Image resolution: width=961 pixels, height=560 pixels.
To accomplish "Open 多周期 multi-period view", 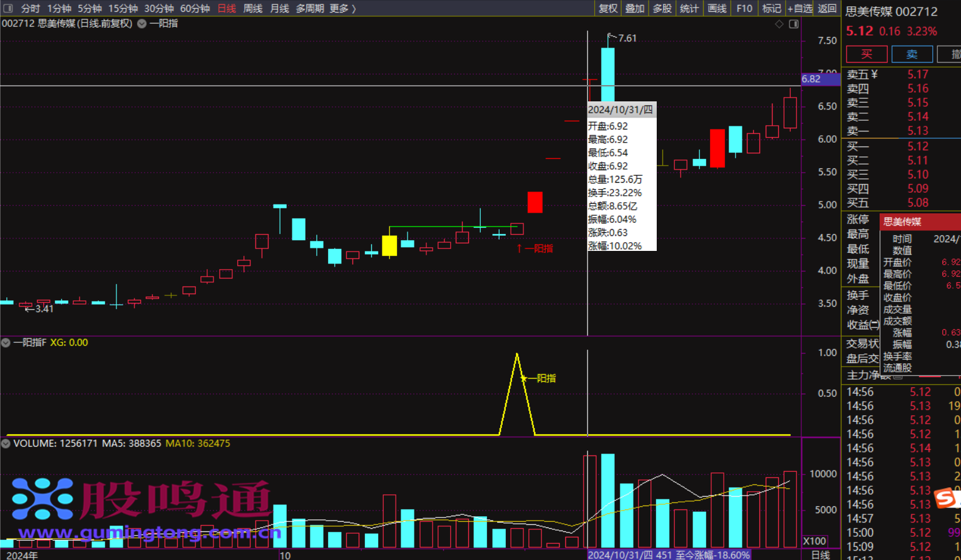I will (310, 8).
